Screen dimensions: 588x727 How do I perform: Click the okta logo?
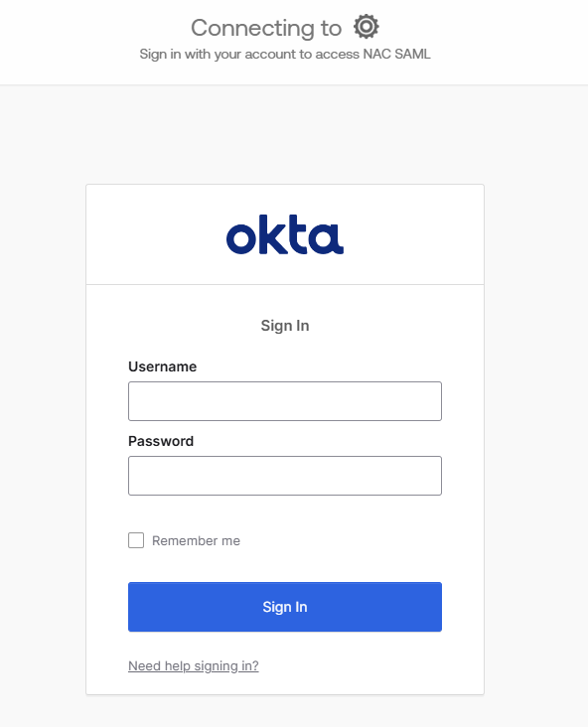285,234
